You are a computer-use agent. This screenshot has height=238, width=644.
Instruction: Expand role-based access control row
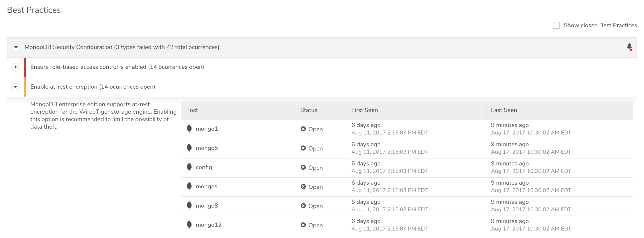[15, 67]
